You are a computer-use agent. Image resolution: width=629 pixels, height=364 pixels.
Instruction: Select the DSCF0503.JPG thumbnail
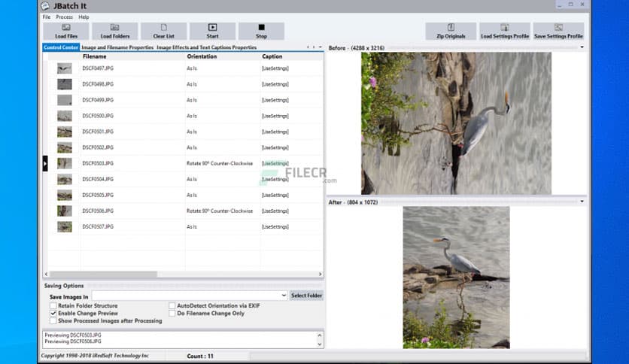(x=65, y=163)
